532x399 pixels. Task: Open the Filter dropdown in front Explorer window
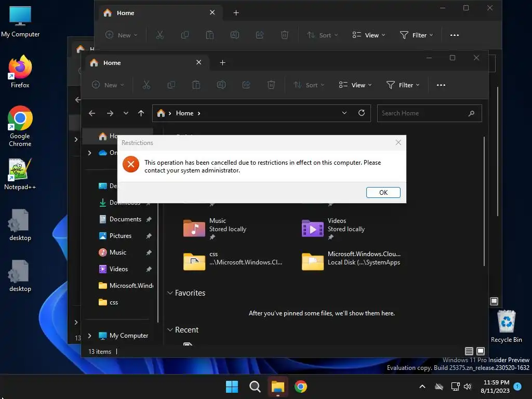tap(403, 85)
